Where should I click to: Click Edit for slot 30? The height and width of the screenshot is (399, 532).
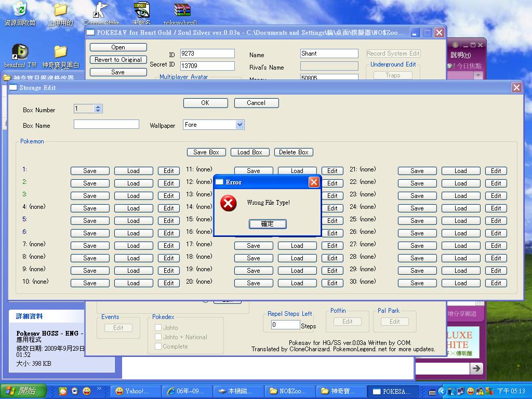click(x=496, y=283)
